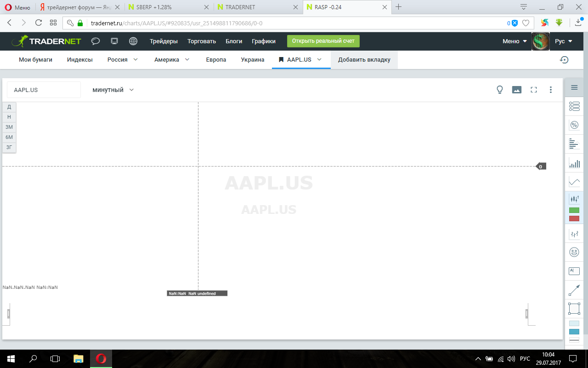Open the Украина tab
The width and height of the screenshot is (588, 368).
tap(253, 59)
